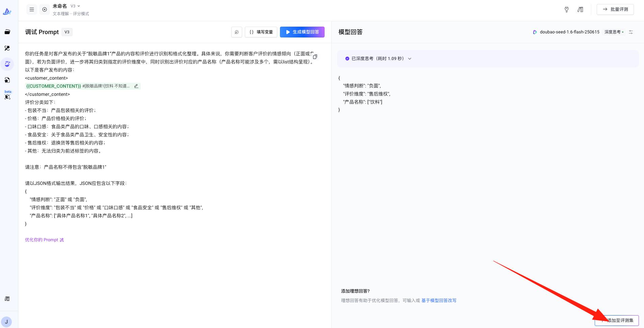Open the doubao-seed-1.6-flash model selector
Viewport: 644px width, 328px height.
[x=566, y=32]
